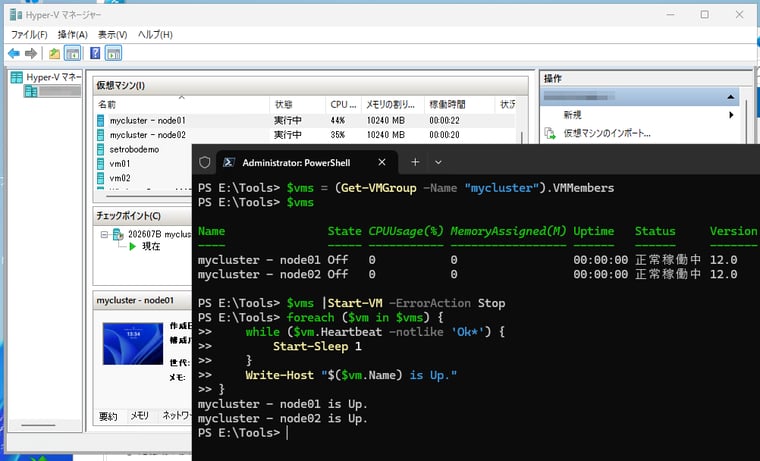Sort VMs by 名前 column header
This screenshot has width=760, height=461.
(x=182, y=104)
